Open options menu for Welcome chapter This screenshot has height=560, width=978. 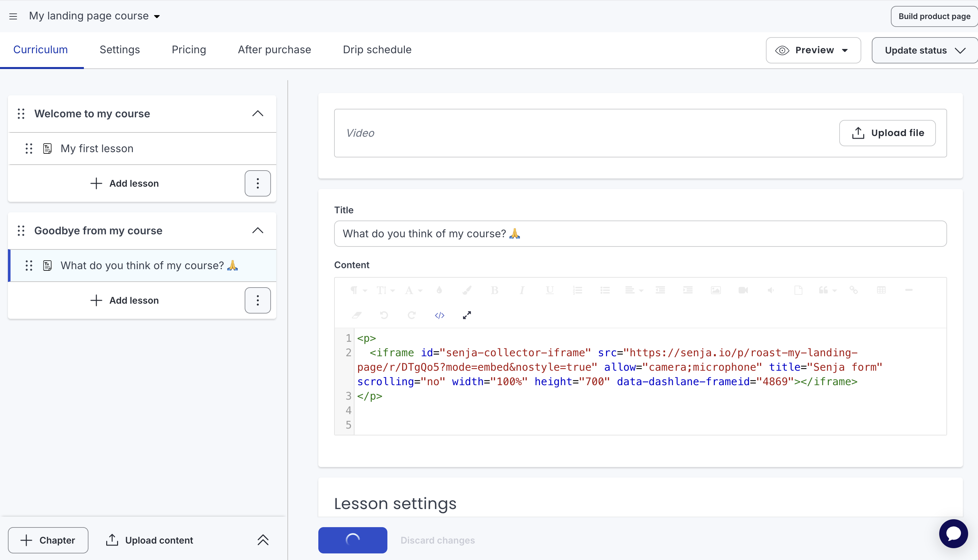(258, 183)
